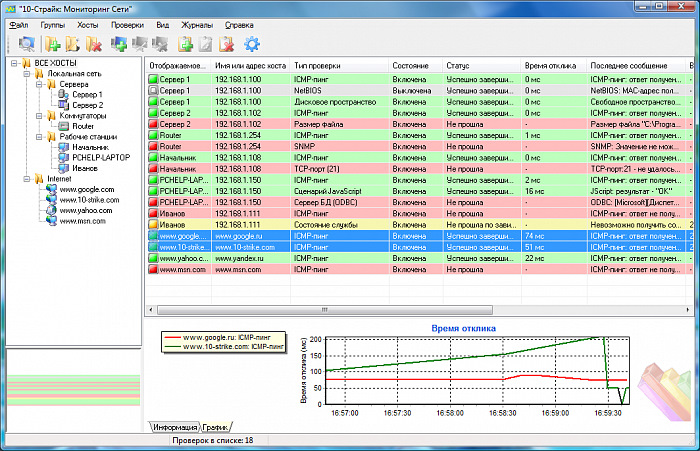Viewport: 700px width, 451px height.
Task: Collapse the Сервера tree node
Action: tap(38, 85)
